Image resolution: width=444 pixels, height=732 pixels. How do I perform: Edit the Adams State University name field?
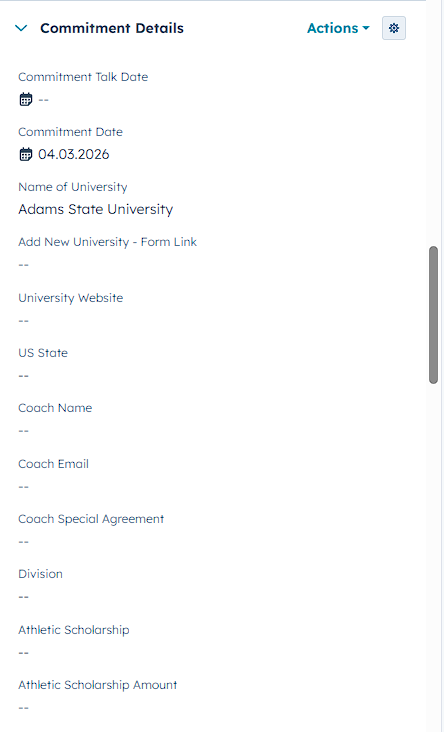coord(96,209)
